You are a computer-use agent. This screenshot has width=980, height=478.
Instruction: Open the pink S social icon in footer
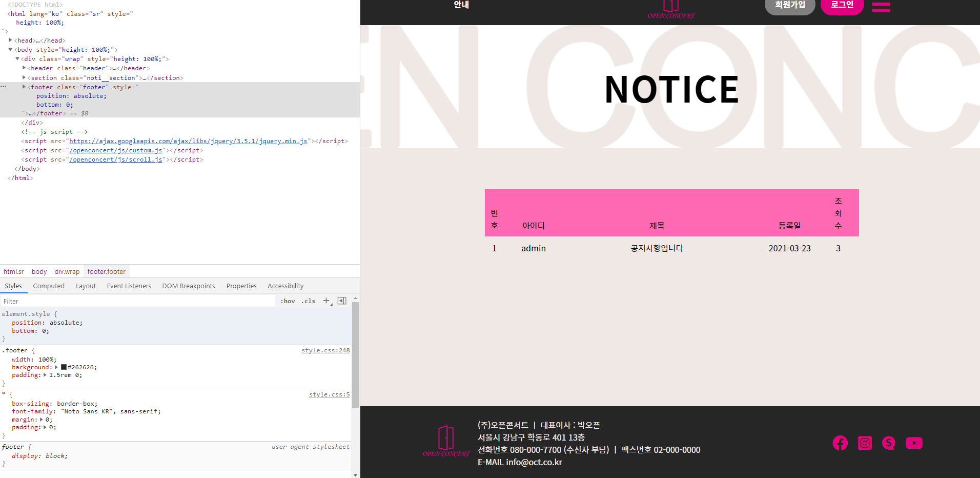coord(889,443)
